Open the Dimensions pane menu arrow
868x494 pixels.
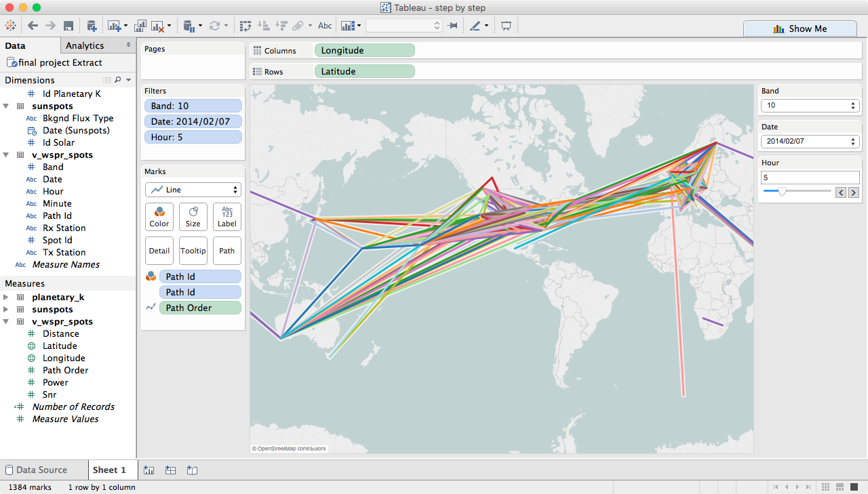pyautogui.click(x=129, y=80)
